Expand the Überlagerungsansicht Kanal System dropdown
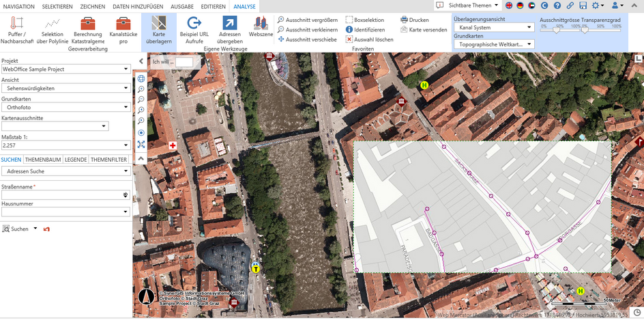The width and height of the screenshot is (644, 329). 493,28
